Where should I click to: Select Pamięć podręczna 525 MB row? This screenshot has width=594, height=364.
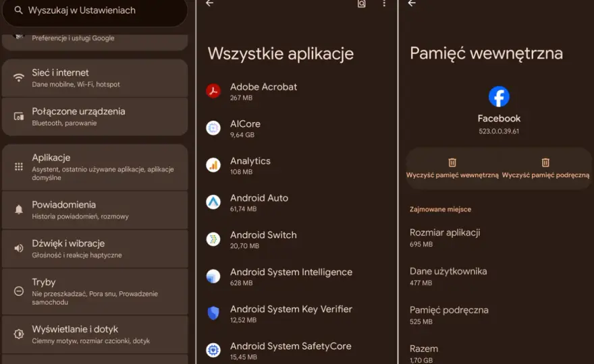(x=497, y=315)
